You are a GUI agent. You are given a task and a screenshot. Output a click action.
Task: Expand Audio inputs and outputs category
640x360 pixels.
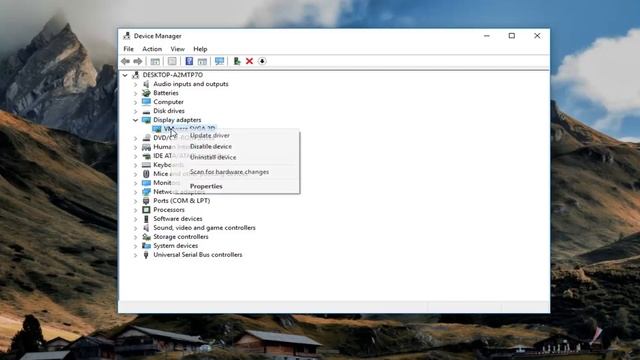tap(136, 84)
